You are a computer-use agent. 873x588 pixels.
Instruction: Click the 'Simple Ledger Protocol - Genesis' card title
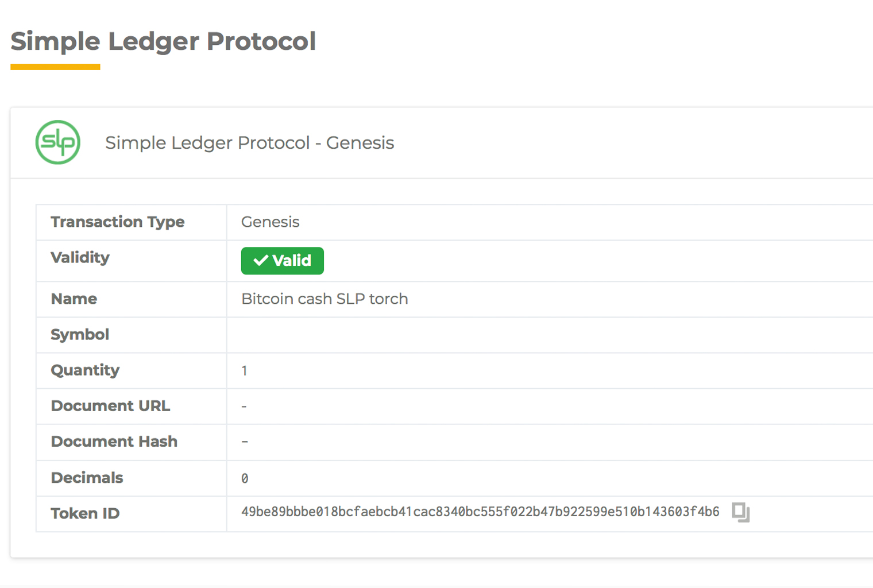pyautogui.click(x=249, y=143)
